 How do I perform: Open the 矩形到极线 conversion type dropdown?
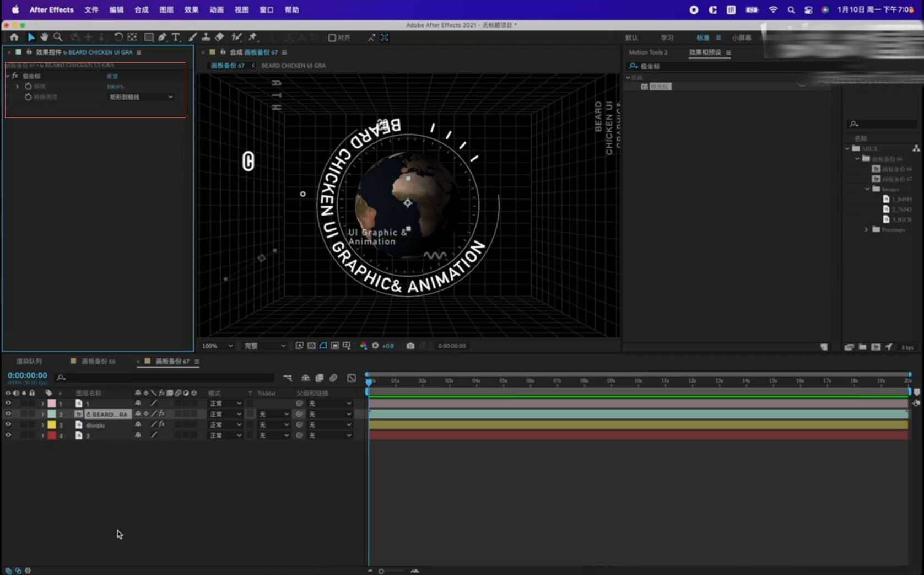coord(141,97)
